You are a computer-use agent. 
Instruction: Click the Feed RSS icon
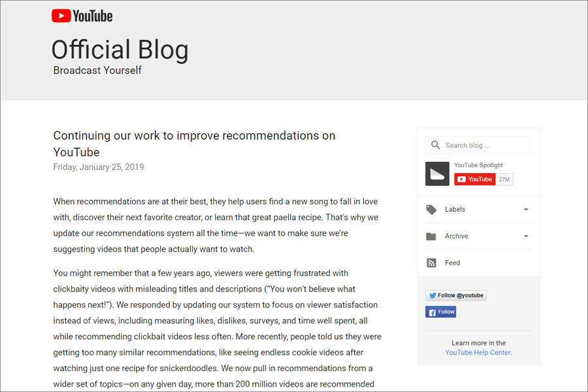point(431,263)
